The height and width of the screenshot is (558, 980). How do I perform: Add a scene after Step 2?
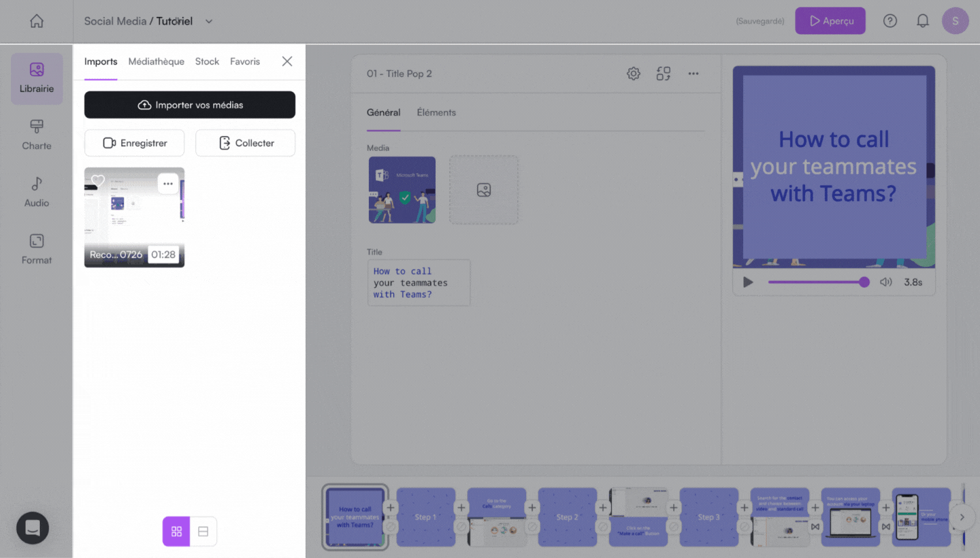pyautogui.click(x=603, y=508)
